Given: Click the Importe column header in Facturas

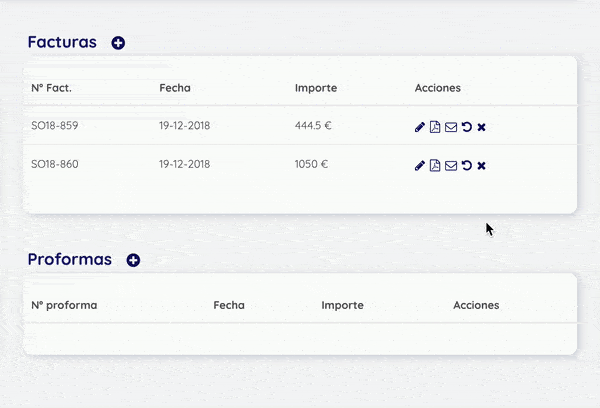Looking at the screenshot, I should coord(316,88).
